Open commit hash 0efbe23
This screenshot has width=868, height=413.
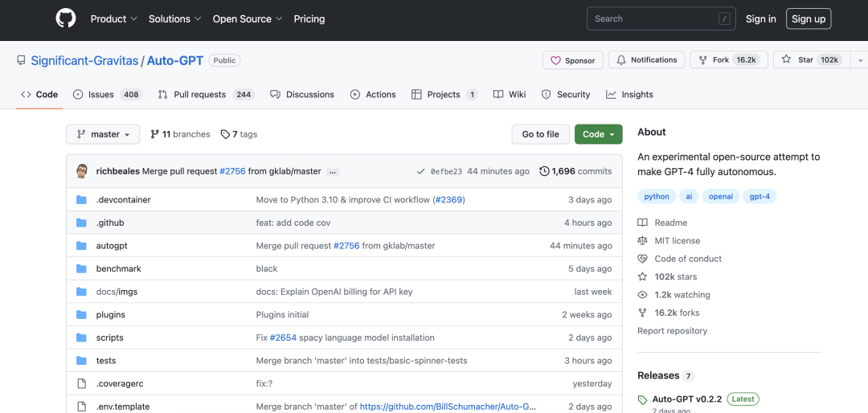click(x=446, y=172)
